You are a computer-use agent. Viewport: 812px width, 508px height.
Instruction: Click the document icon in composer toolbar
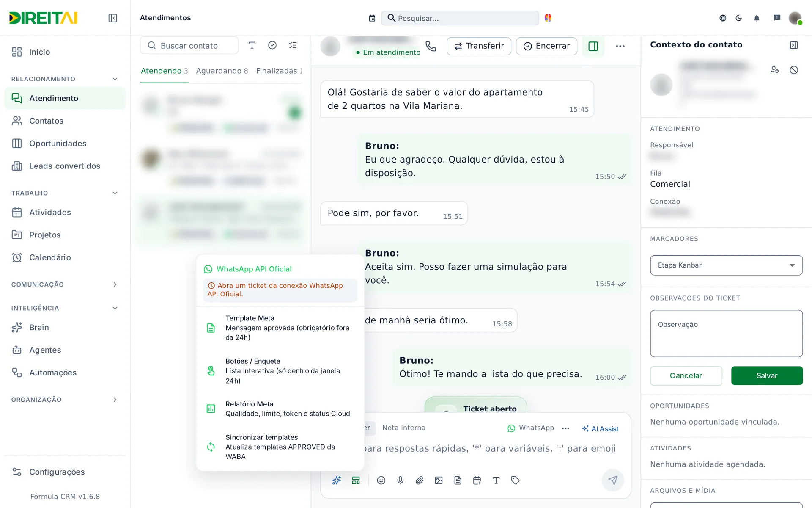click(x=458, y=480)
